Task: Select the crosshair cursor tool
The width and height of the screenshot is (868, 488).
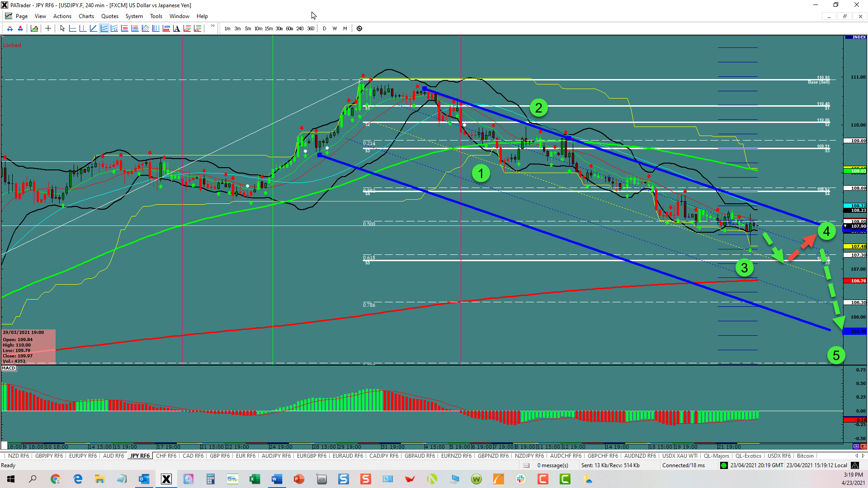Action: pyautogui.click(x=48, y=28)
